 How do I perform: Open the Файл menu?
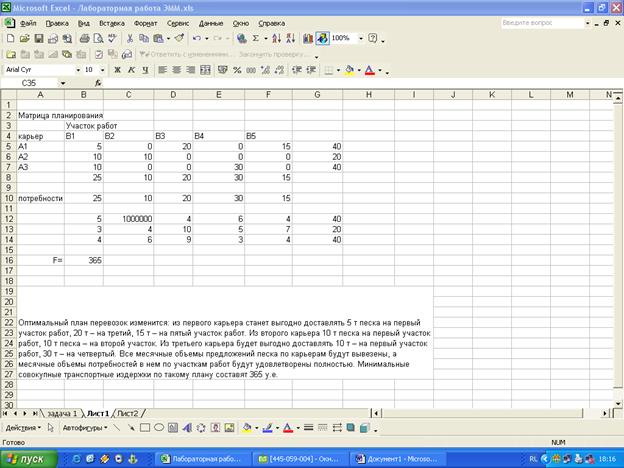(x=28, y=23)
